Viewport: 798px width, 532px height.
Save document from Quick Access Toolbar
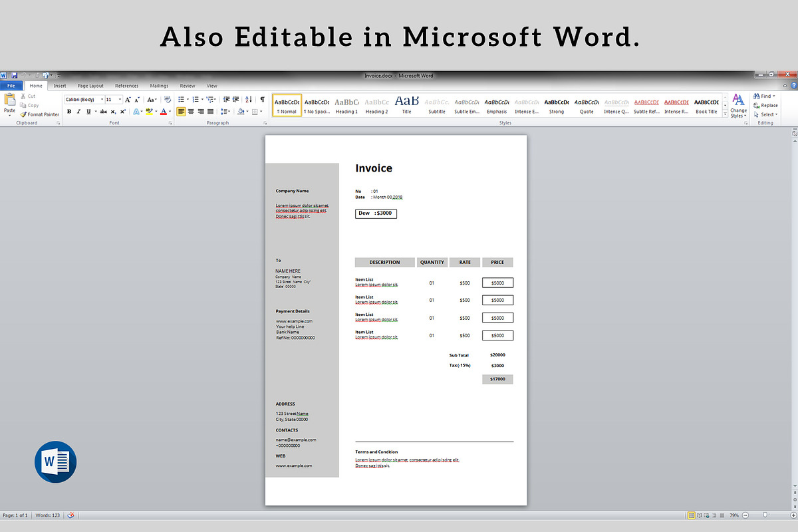click(15, 75)
